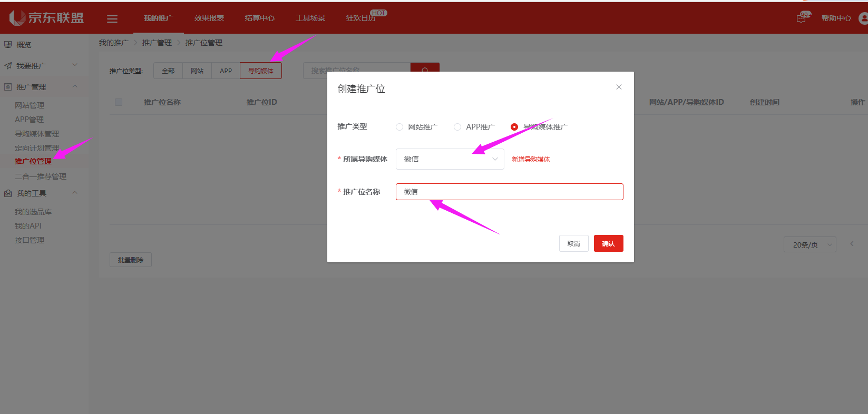Viewport: 868px width, 414px height.
Task: Open the user avatar icon
Action: [x=863, y=18]
